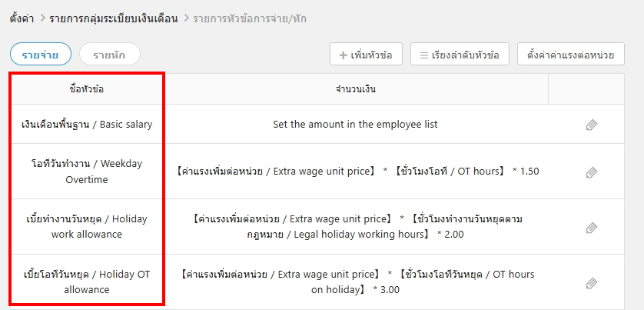Click 'Set the amount in the employee list' text
644x310 pixels.
pyautogui.click(x=355, y=124)
